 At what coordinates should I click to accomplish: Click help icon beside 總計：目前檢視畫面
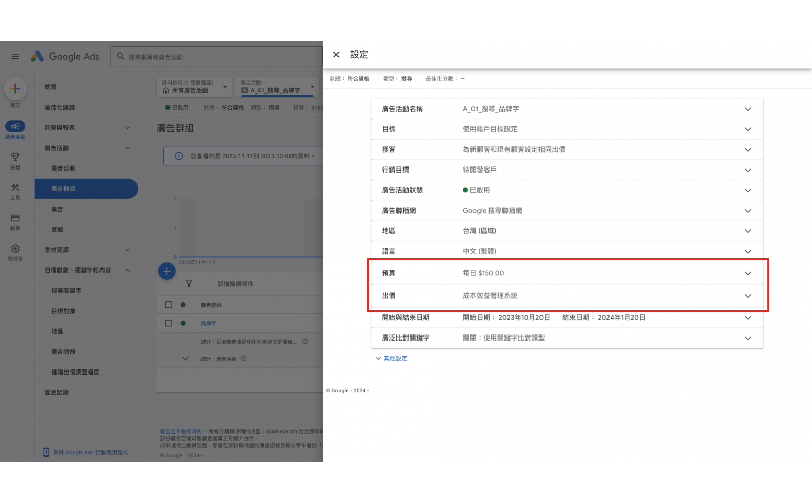[x=306, y=341]
